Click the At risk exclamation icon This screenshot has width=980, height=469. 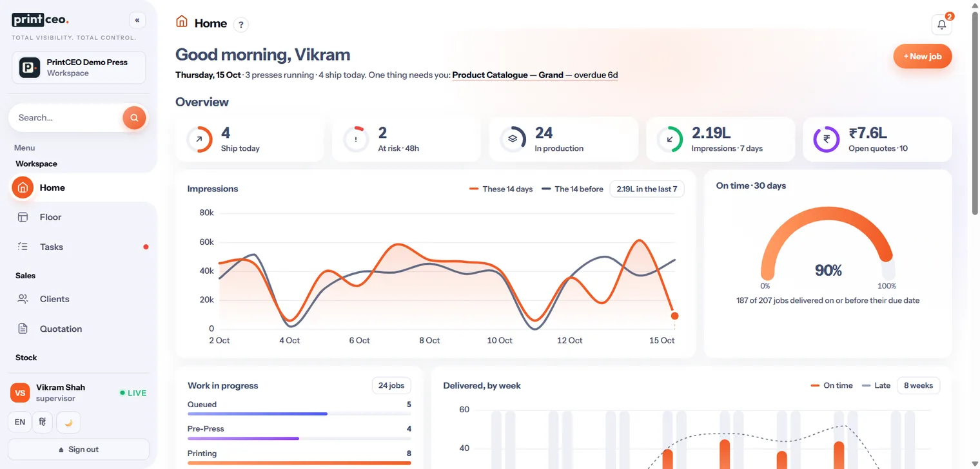pyautogui.click(x=356, y=139)
